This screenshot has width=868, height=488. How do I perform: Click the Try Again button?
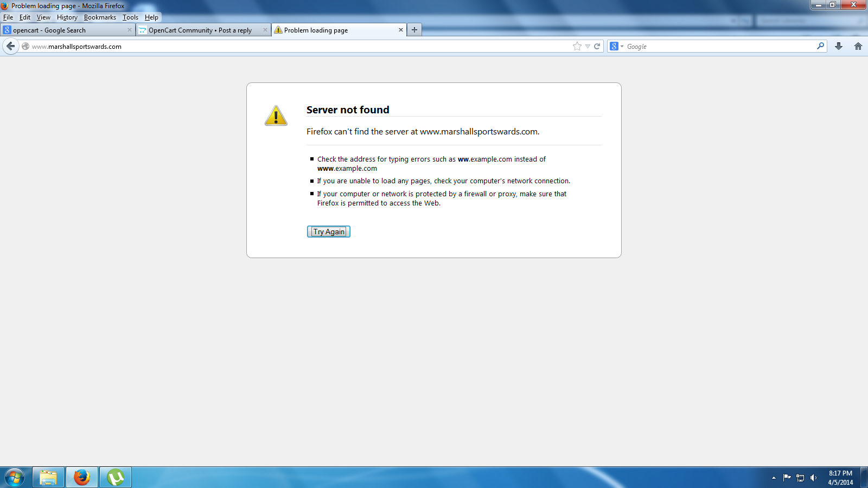(329, 232)
